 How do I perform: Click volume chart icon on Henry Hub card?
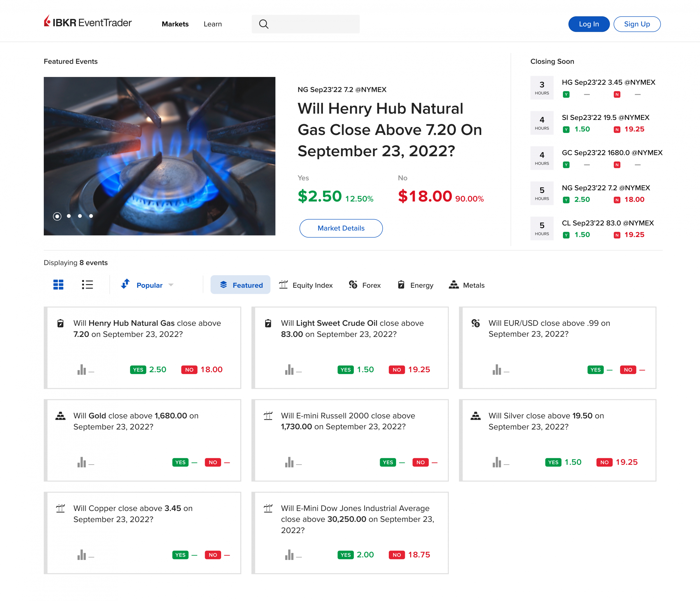point(81,369)
